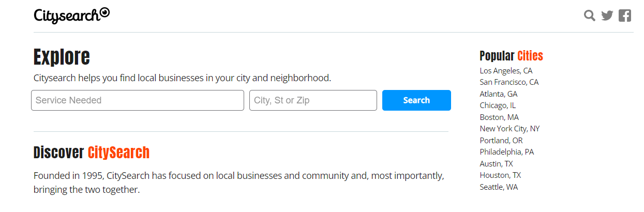The width and height of the screenshot is (644, 212).
Task: Select Portland, OR city link
Action: coord(501,141)
